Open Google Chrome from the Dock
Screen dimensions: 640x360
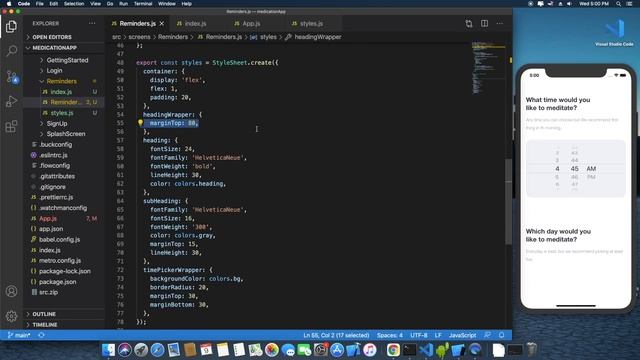pyautogui.click(x=393, y=350)
